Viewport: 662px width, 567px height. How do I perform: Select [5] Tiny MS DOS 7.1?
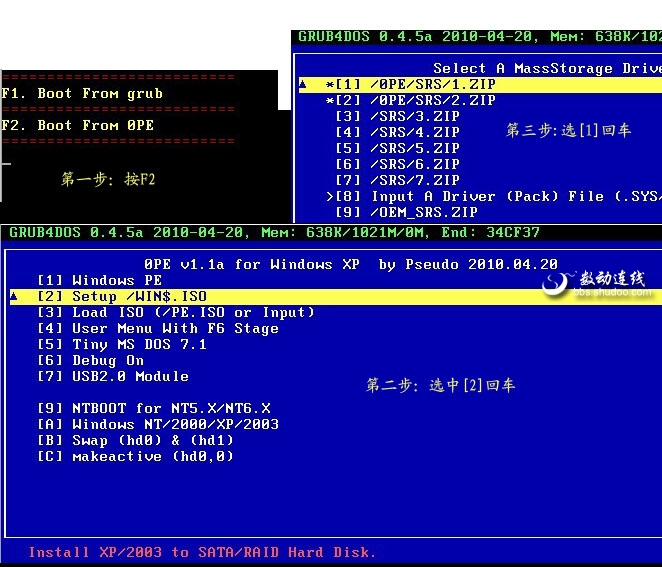[122, 345]
